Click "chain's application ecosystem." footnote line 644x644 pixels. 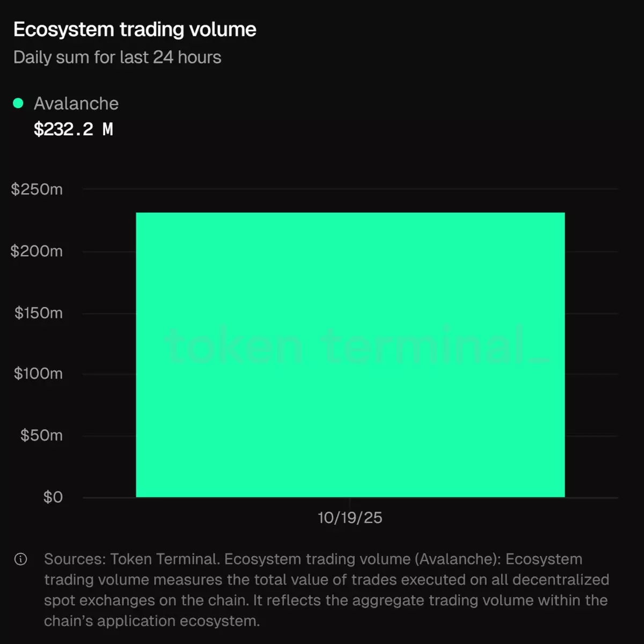[152, 621]
